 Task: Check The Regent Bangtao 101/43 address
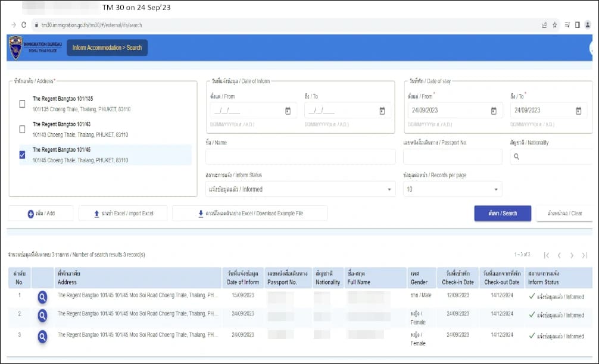22,129
